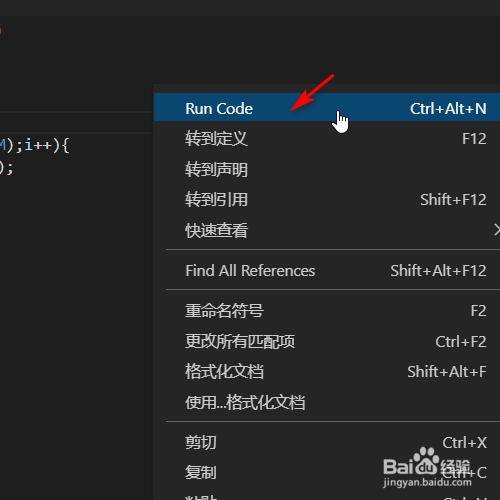Choose 转到定义 (Go to Definition)
The height and width of the screenshot is (500, 500).
(327, 139)
